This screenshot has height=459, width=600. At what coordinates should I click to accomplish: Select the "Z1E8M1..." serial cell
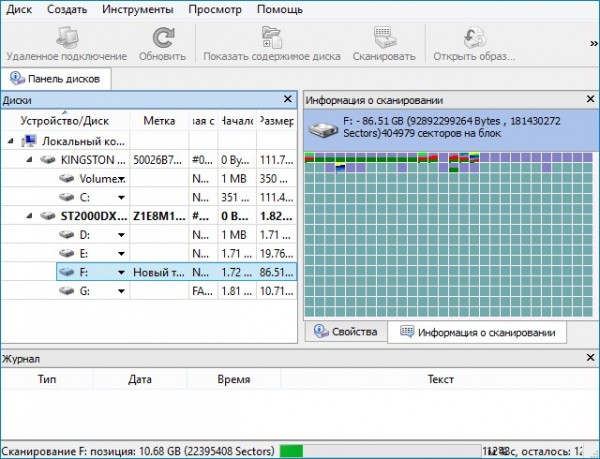coord(159,216)
